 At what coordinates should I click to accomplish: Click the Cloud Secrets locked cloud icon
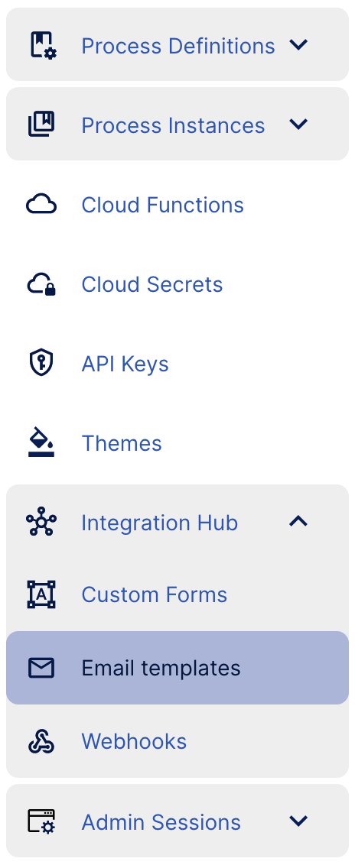point(41,284)
